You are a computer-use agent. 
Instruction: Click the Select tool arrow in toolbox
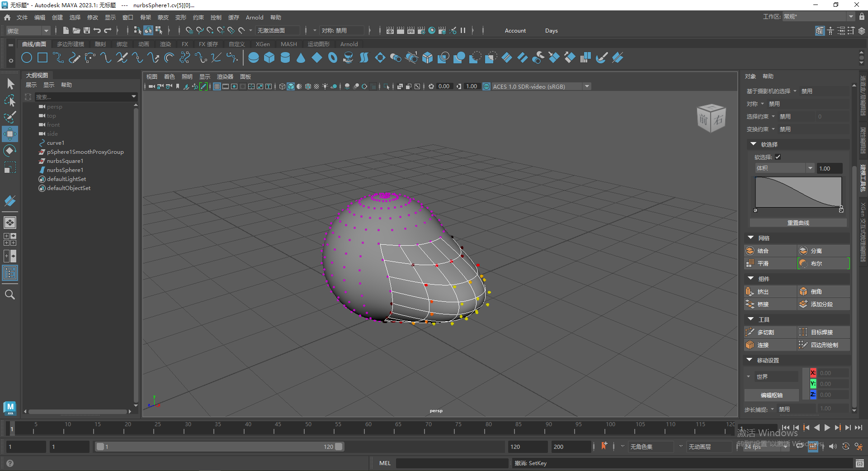pyautogui.click(x=10, y=84)
